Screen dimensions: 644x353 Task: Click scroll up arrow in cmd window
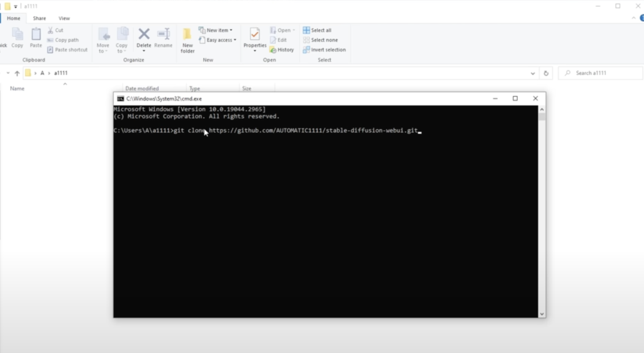point(541,109)
